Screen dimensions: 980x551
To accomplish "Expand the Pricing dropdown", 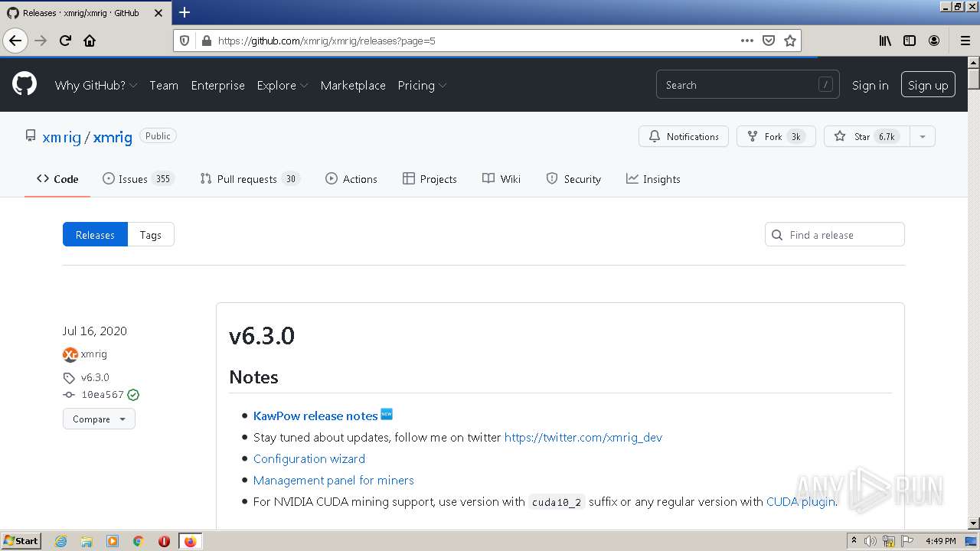I will 422,85.
